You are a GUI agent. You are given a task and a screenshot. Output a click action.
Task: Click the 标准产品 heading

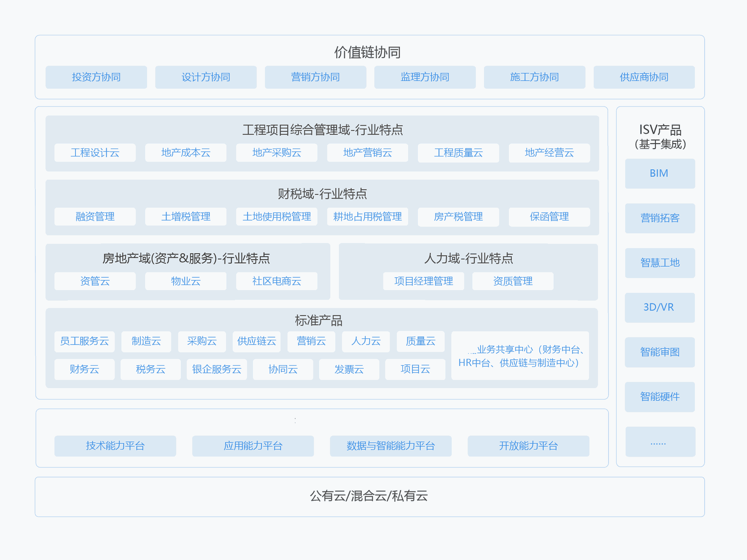319,320
